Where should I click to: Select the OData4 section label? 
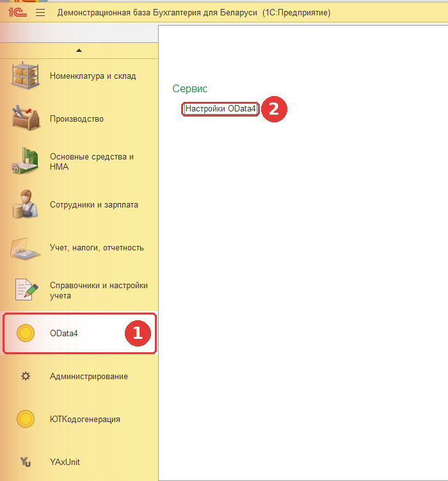click(64, 334)
